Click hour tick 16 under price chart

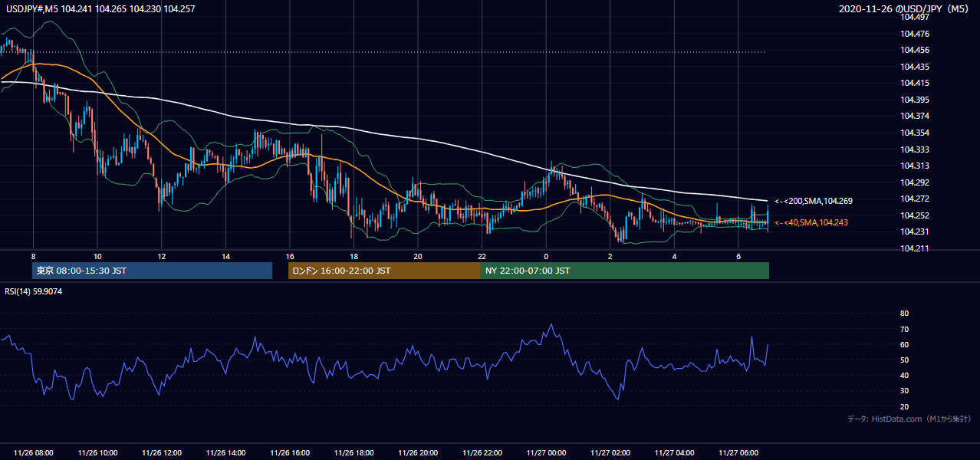point(290,256)
